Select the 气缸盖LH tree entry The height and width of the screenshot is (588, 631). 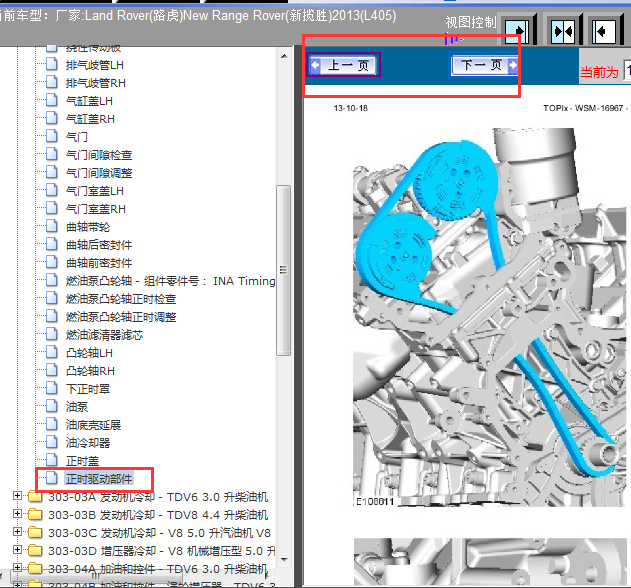[89, 101]
